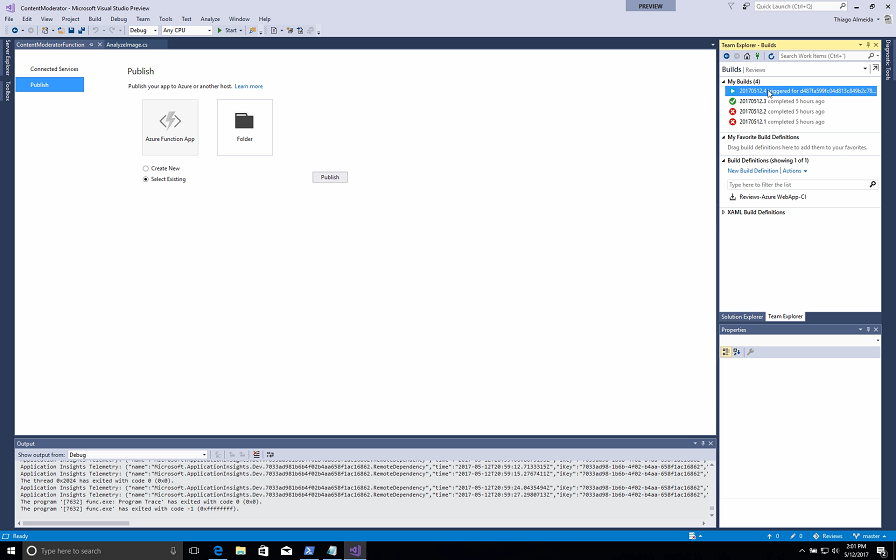Click the Open File toolbar icon
This screenshot has width=896, height=560.
[61, 30]
